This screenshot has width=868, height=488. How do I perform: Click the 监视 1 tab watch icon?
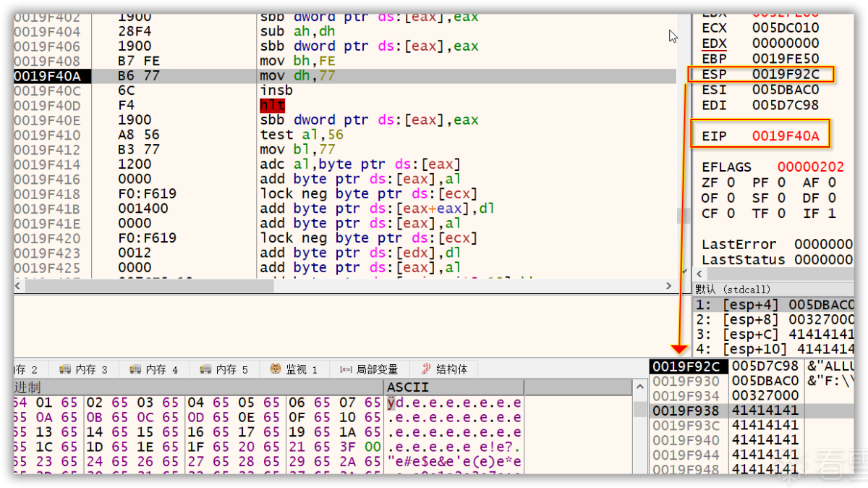point(276,369)
